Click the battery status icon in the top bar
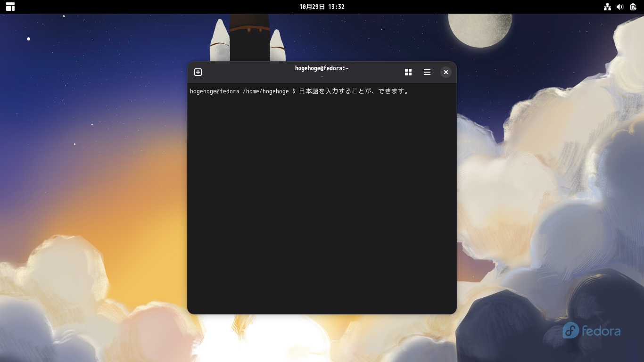The image size is (644, 362). (x=633, y=7)
